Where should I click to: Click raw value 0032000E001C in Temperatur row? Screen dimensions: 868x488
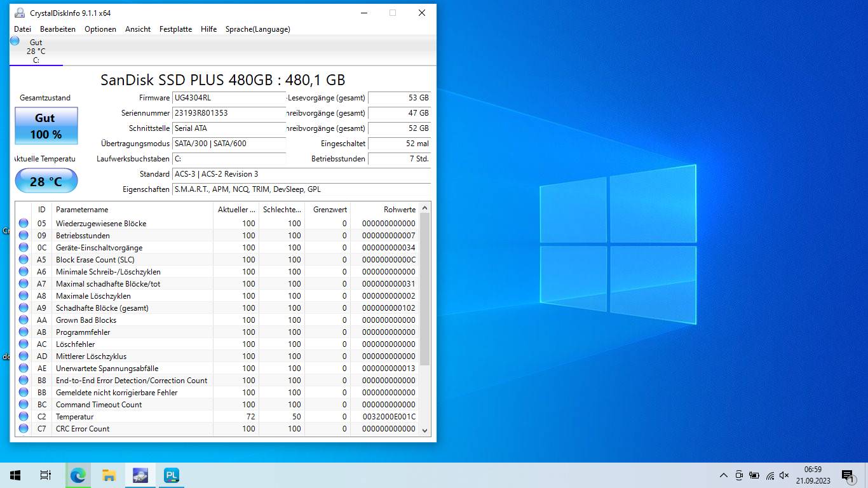click(389, 417)
